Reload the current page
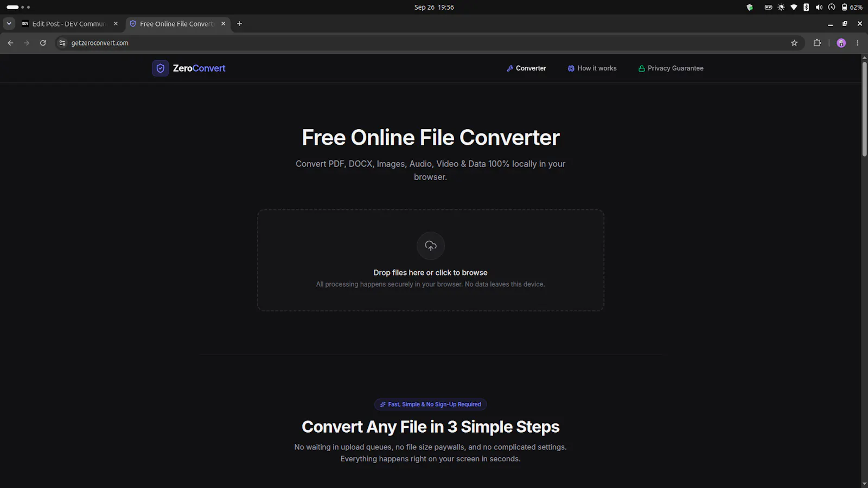This screenshot has width=868, height=488. pyautogui.click(x=43, y=43)
